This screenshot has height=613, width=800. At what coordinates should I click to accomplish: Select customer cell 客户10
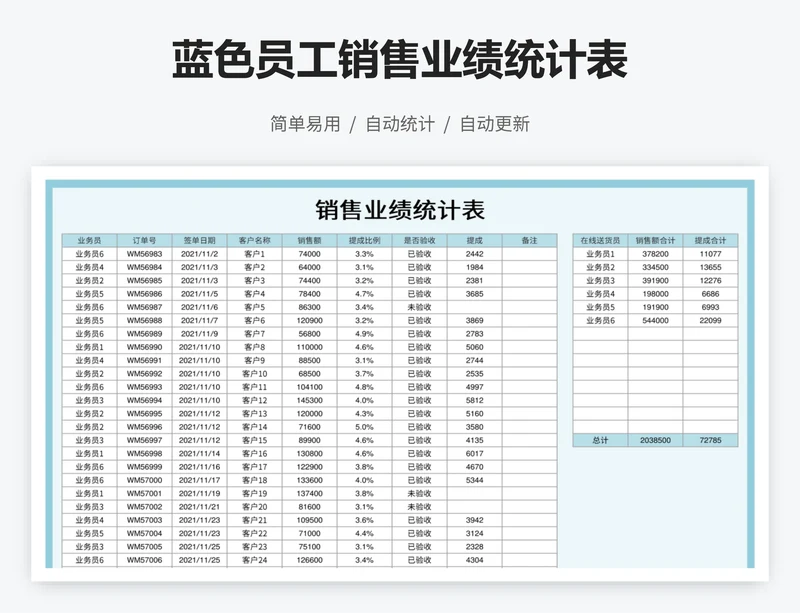point(255,374)
